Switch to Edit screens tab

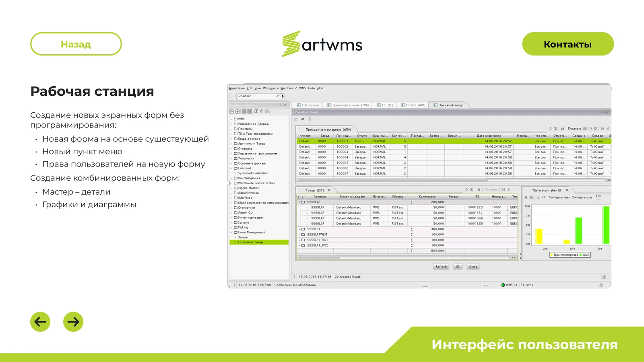point(308,105)
